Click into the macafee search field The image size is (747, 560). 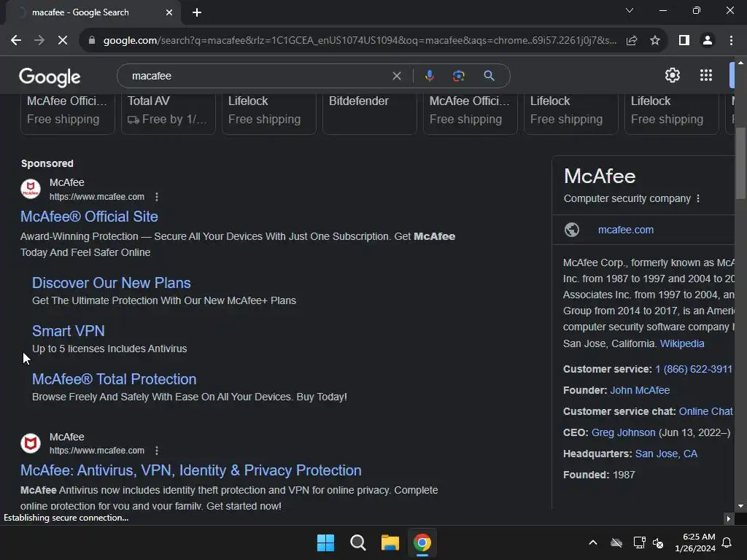pyautogui.click(x=258, y=76)
